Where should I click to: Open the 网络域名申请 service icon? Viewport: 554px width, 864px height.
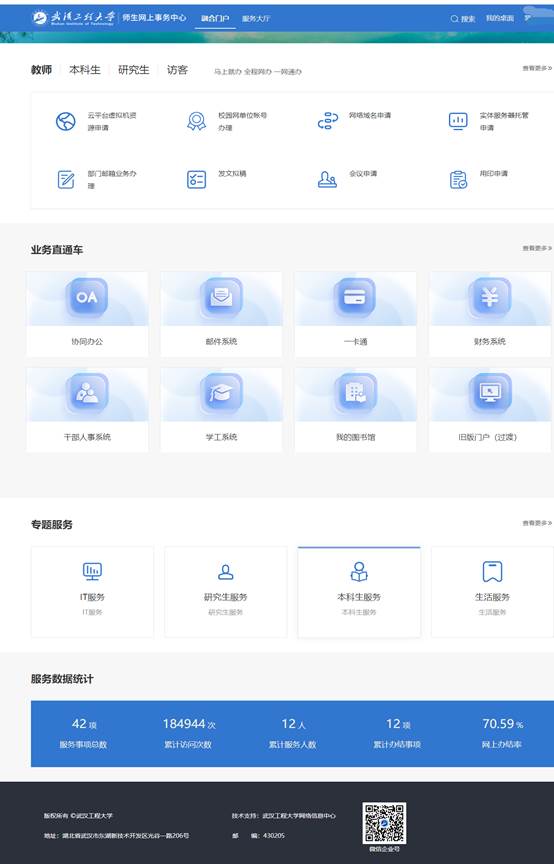[327, 121]
